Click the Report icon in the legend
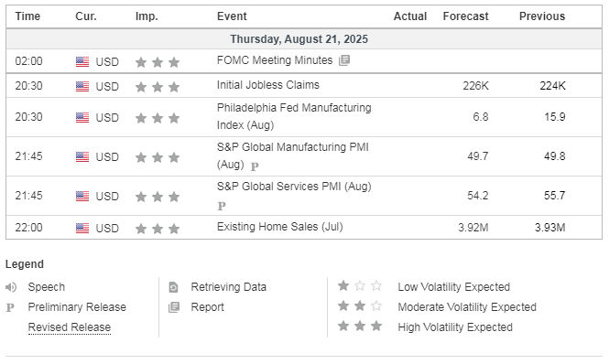 point(174,307)
